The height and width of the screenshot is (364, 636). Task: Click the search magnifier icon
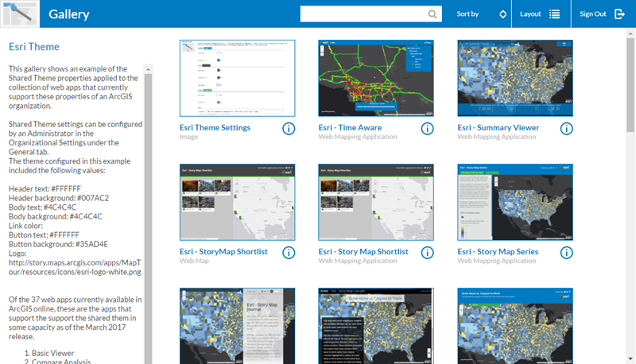[432, 14]
